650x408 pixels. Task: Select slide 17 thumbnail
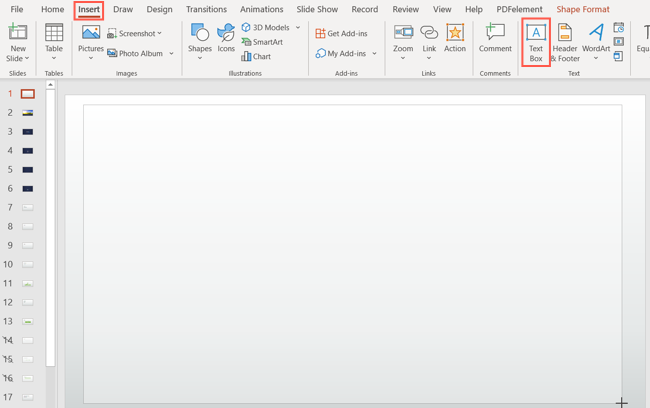click(x=28, y=397)
